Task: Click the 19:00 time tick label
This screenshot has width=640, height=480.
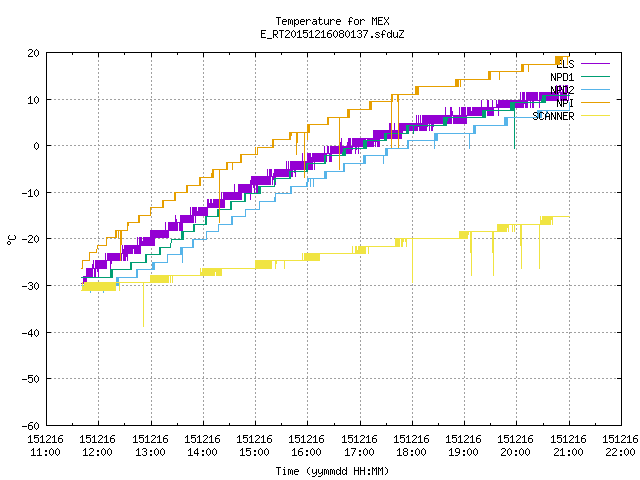Action: (464, 452)
